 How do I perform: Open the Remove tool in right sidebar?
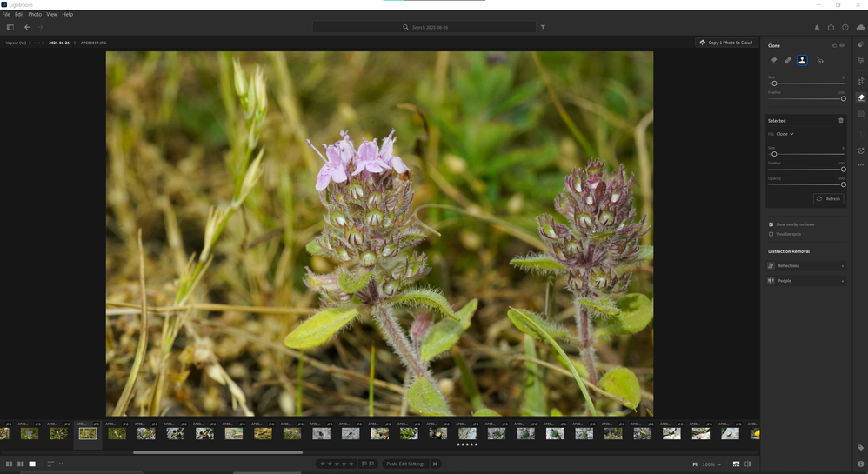click(x=861, y=97)
